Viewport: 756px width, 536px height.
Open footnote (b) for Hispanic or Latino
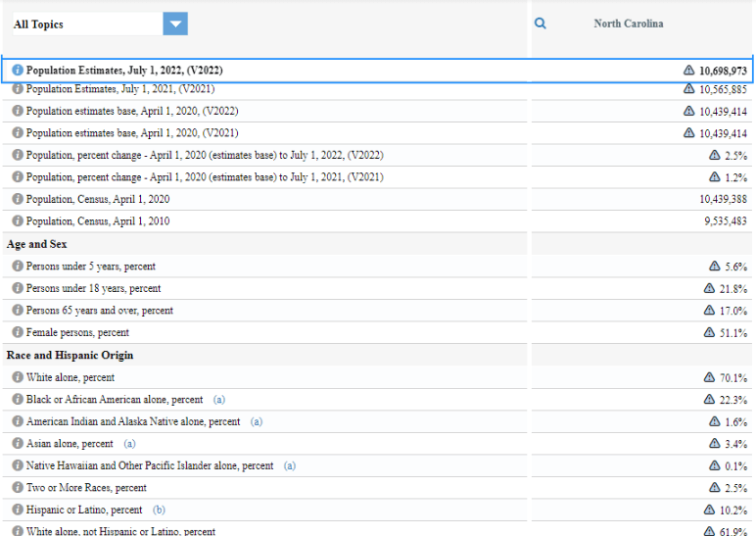[x=159, y=511]
